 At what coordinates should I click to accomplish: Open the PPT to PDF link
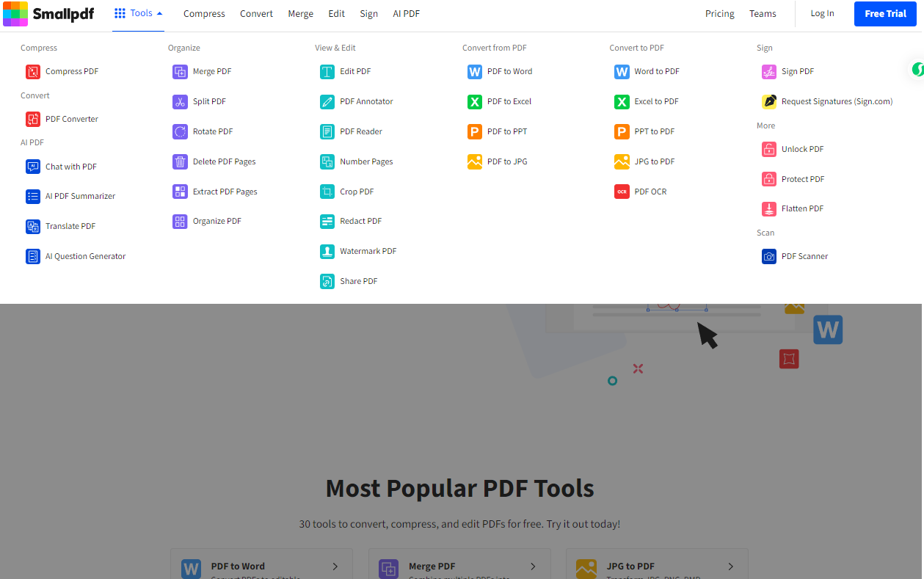[644, 131]
